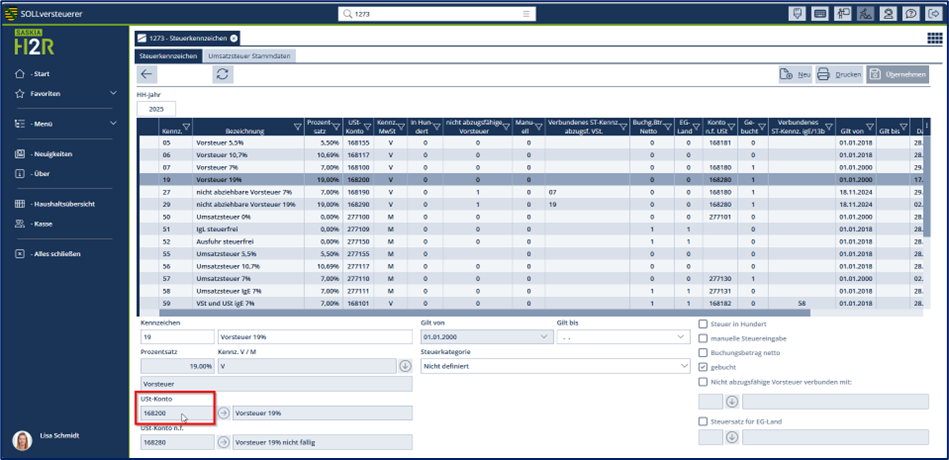Uncheck the gebucht checkbox
Screen dimensions: 949x460
703,367
